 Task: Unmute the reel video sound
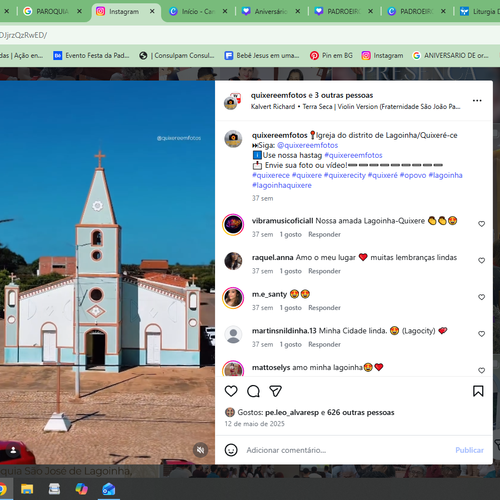200,450
